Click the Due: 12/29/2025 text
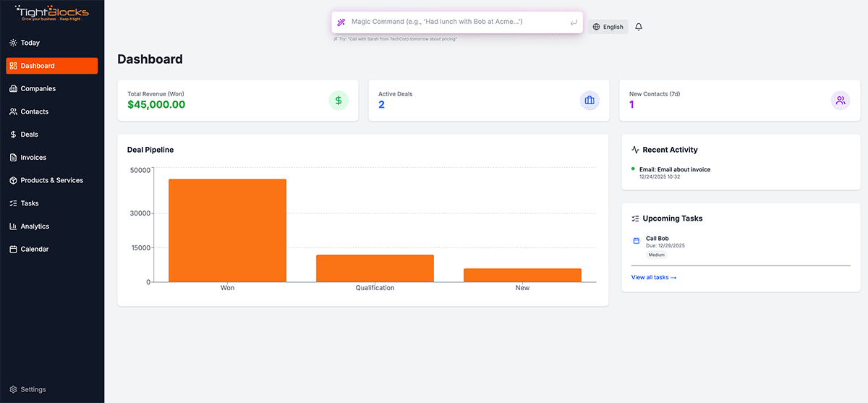 pyautogui.click(x=665, y=246)
